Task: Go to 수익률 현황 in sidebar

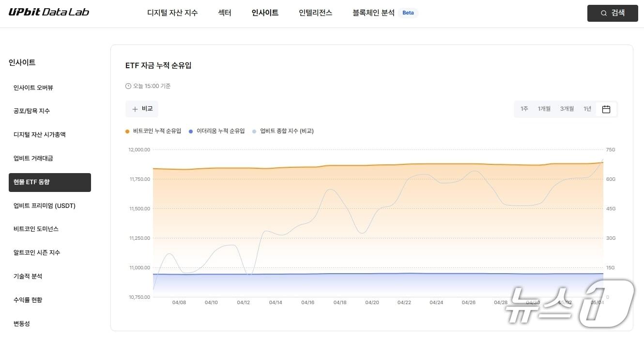Action: [x=28, y=300]
